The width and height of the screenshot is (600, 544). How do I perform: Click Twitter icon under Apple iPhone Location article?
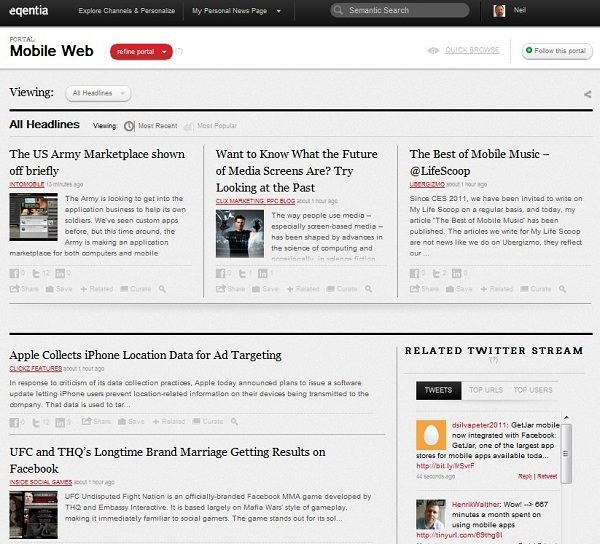(x=36, y=422)
